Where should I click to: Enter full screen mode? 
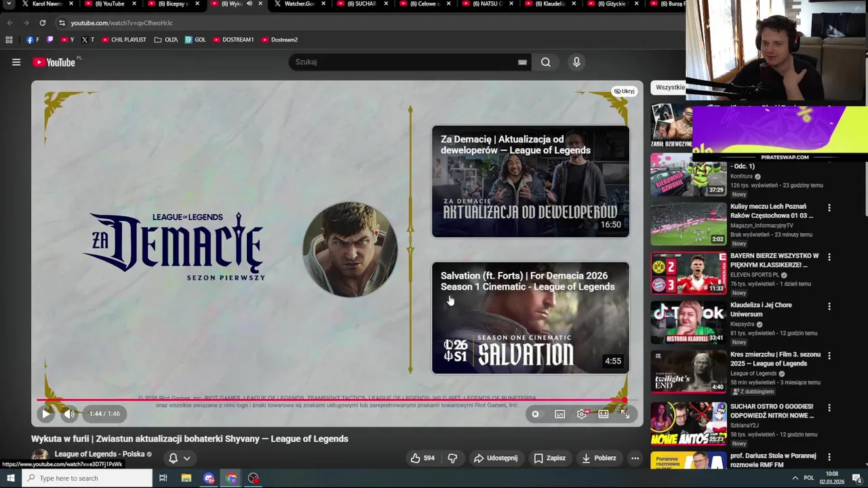625,414
